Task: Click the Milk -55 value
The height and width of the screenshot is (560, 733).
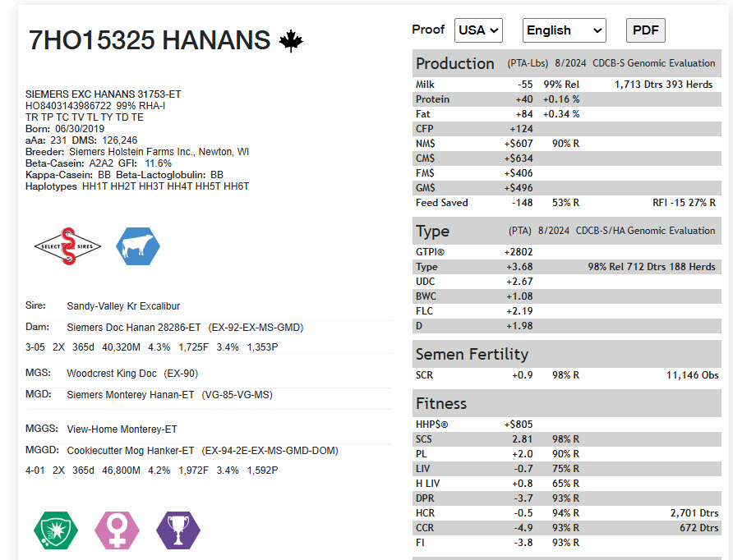Action: point(525,85)
